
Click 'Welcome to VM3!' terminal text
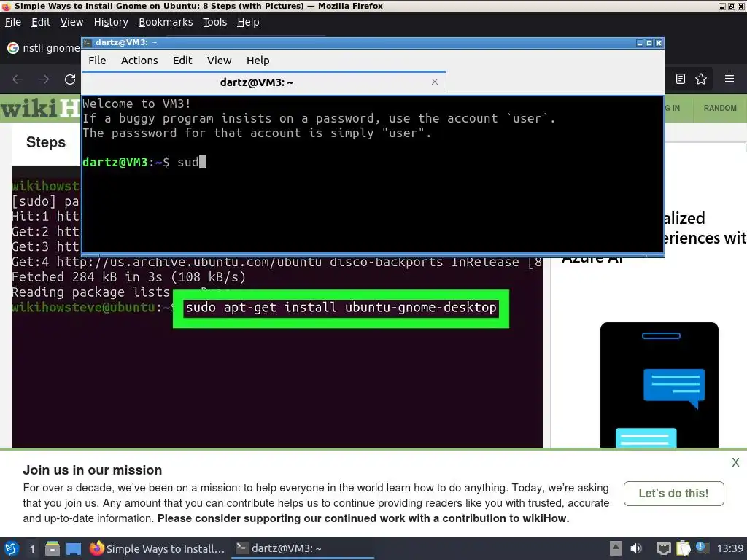coord(136,104)
